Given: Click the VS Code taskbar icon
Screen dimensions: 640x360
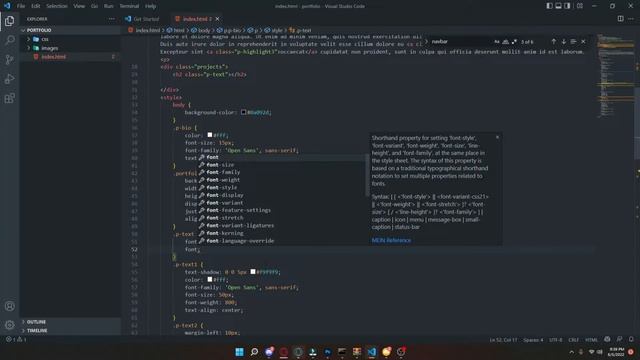Looking at the screenshot, I should (x=371, y=352).
